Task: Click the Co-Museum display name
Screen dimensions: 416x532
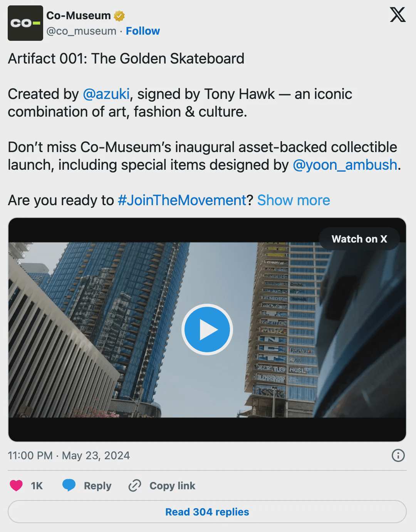Action: [x=78, y=16]
